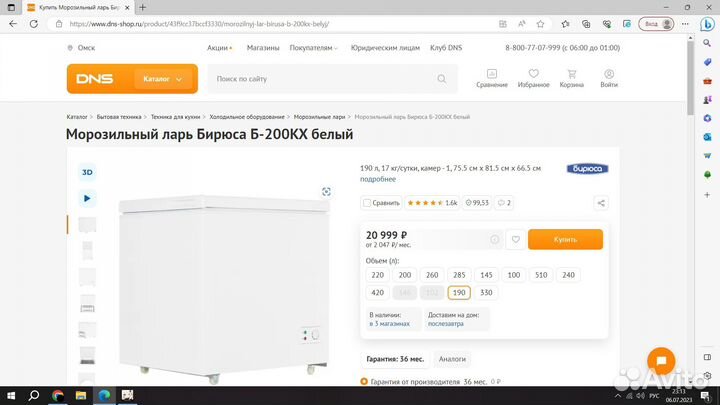Open Bing sidebar button

click(707, 24)
